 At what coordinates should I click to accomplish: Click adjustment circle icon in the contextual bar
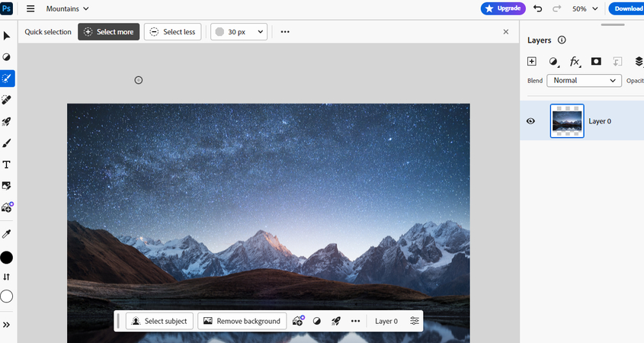pos(316,321)
